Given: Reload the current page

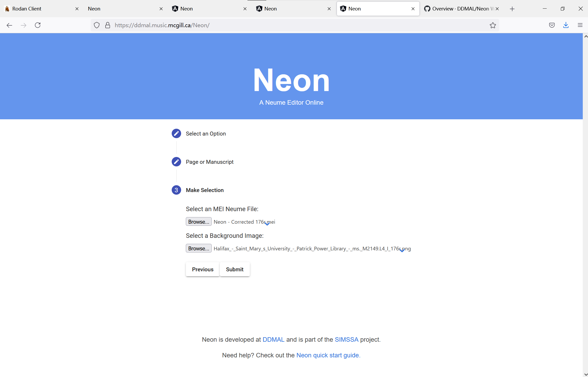Looking at the screenshot, I should coord(38,25).
